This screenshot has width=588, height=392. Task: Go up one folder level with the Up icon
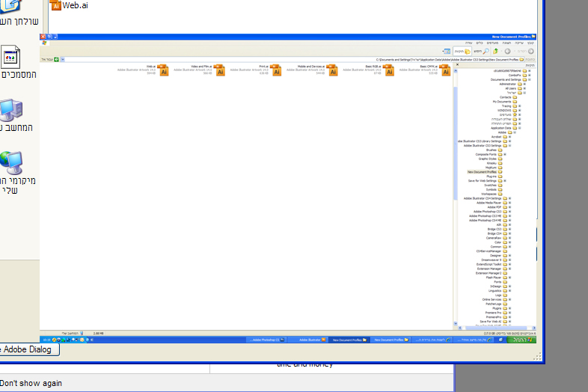[x=495, y=52]
